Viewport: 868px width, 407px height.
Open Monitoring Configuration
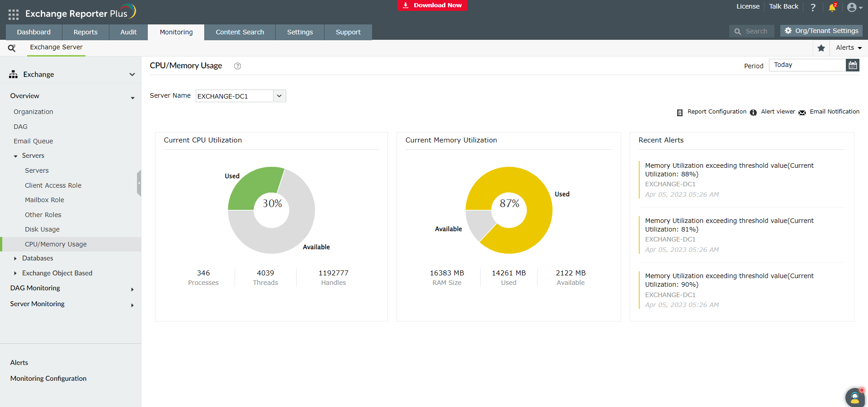(48, 379)
